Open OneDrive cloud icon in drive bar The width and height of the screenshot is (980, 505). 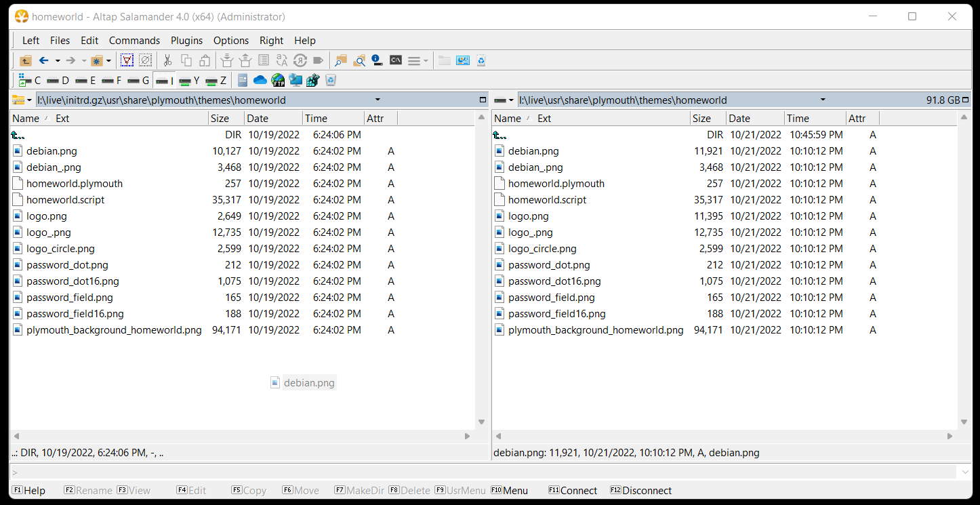tap(260, 81)
